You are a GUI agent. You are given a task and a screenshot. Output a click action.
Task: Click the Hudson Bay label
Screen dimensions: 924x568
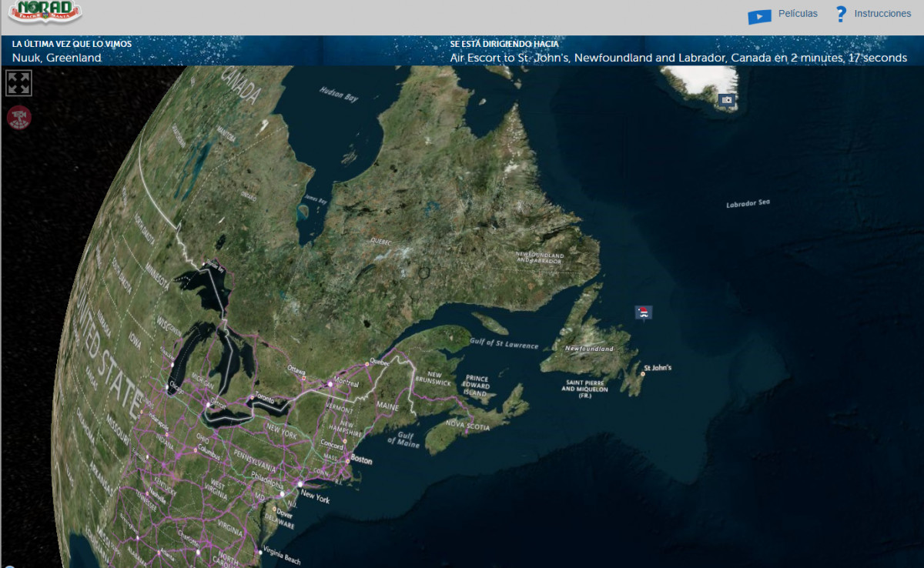[x=339, y=94]
